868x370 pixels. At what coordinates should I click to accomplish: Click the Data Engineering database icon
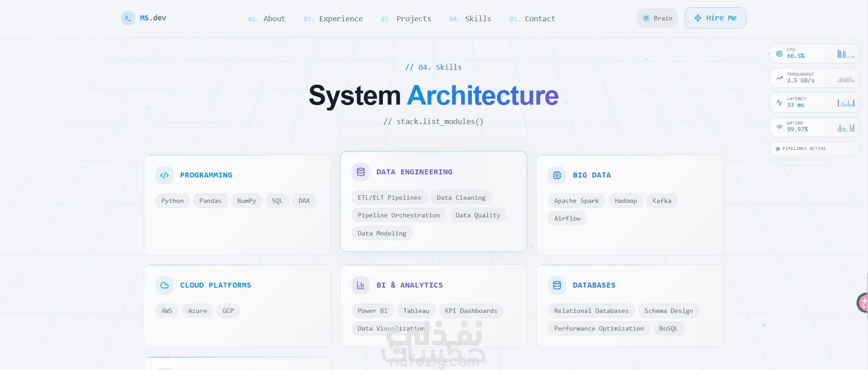(361, 172)
